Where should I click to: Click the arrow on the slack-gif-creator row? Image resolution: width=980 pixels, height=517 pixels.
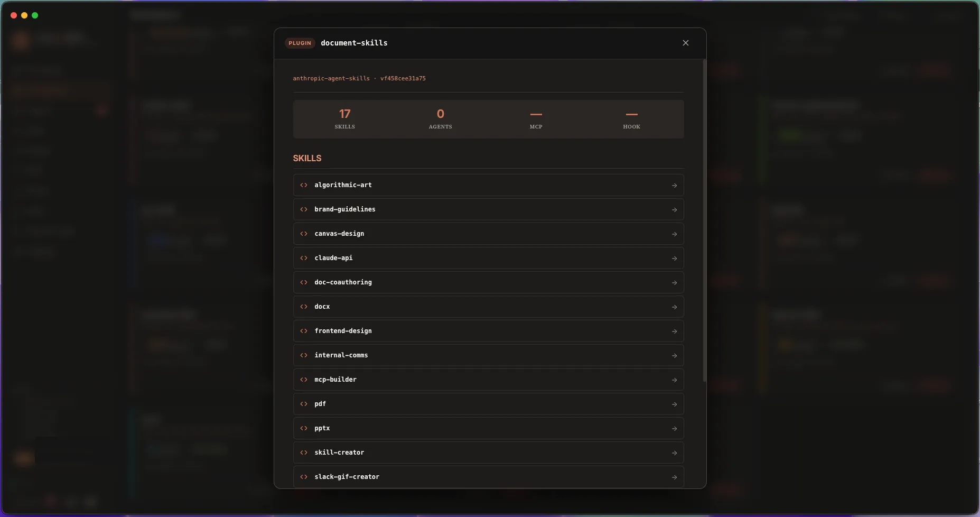coord(674,477)
